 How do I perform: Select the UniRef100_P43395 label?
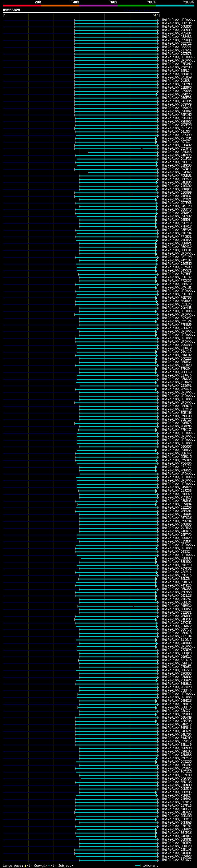[x=177, y=101]
